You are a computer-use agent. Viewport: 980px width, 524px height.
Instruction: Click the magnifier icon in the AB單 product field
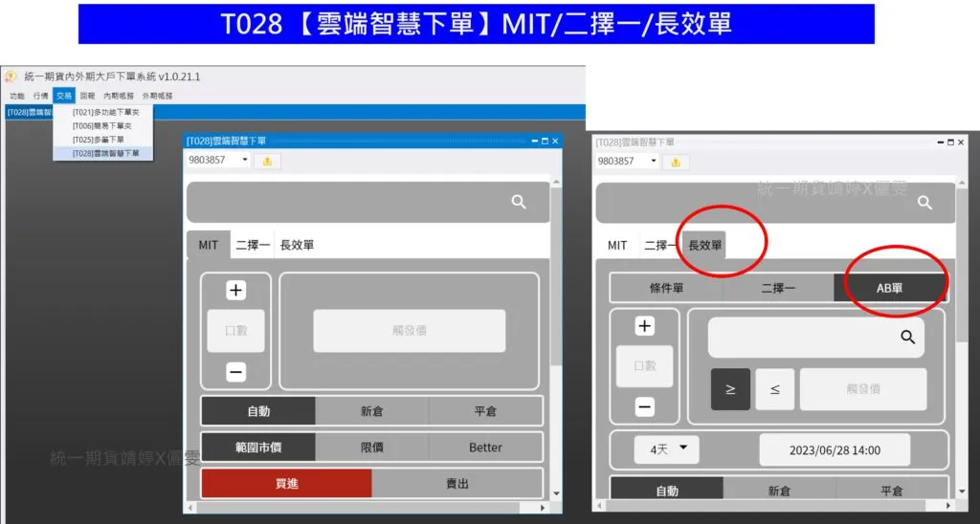(907, 338)
